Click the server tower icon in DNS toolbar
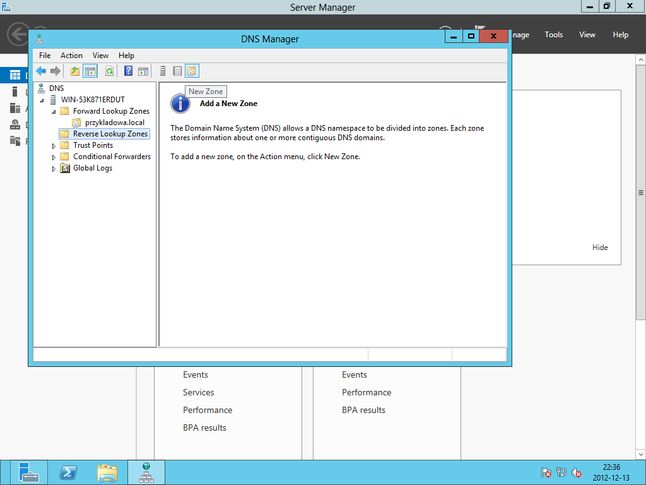 coord(163,71)
